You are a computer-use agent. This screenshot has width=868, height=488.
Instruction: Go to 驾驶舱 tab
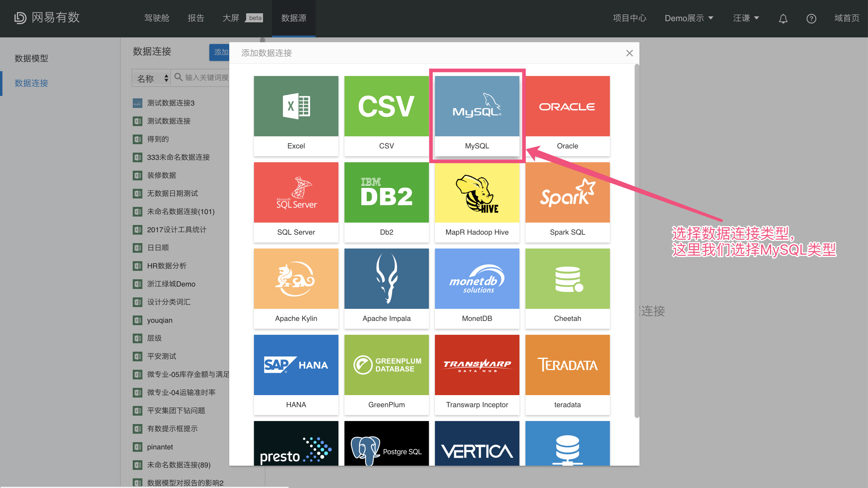pos(157,18)
